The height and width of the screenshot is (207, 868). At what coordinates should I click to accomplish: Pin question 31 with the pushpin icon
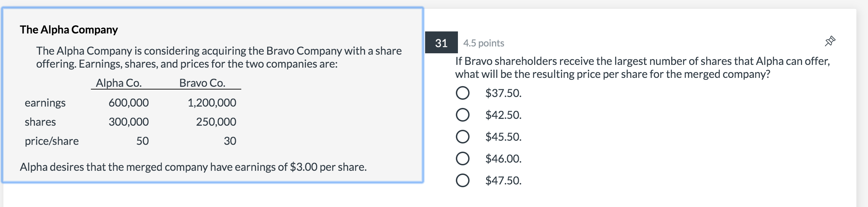[x=830, y=41]
